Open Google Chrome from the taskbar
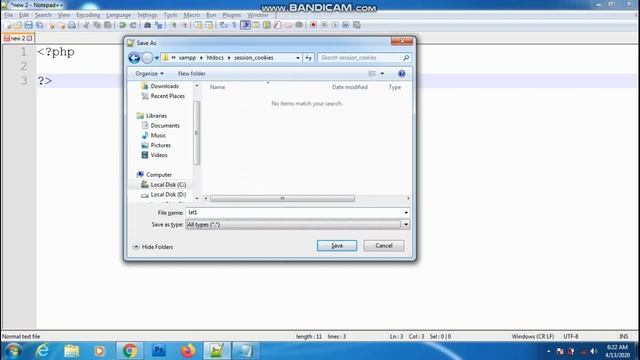Image resolution: width=640 pixels, height=360 pixels. coord(129,351)
